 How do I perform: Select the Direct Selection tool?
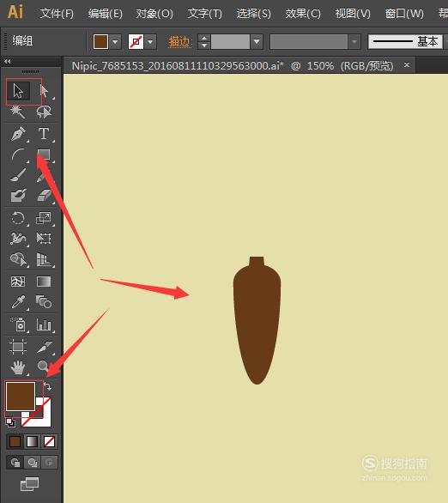(x=45, y=91)
